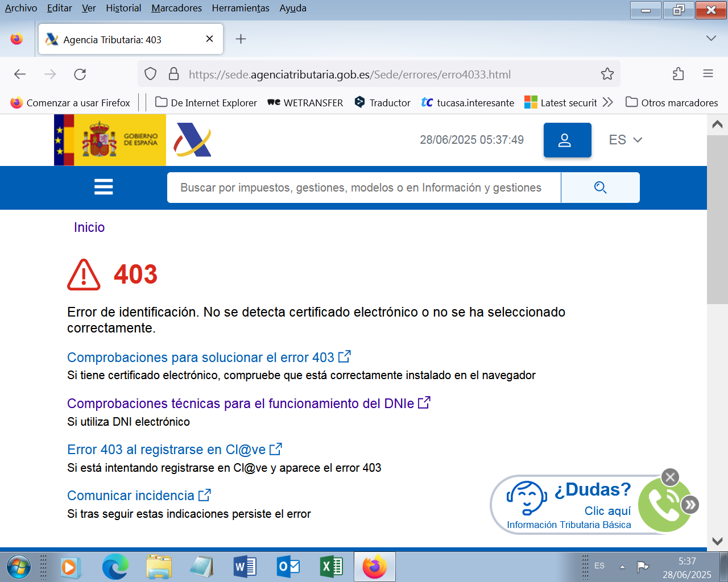The width and height of the screenshot is (728, 582).
Task: Open the Editar menu
Action: pyautogui.click(x=59, y=8)
